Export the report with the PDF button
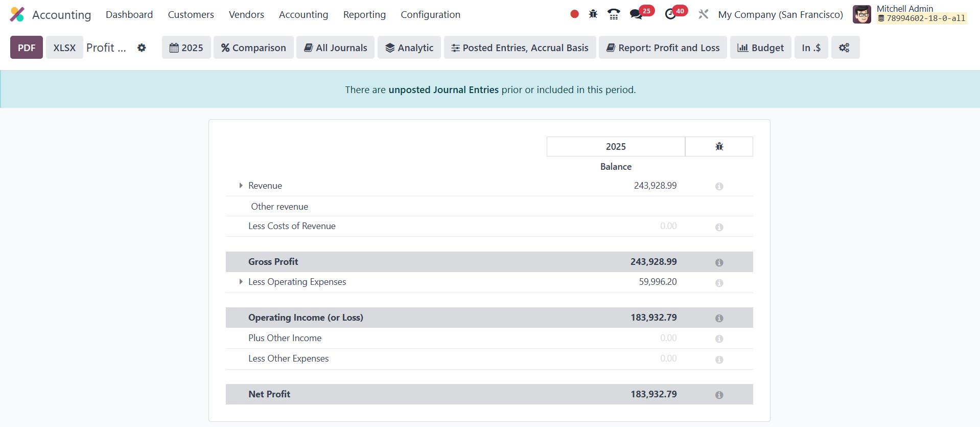The width and height of the screenshot is (980, 427). 27,48
